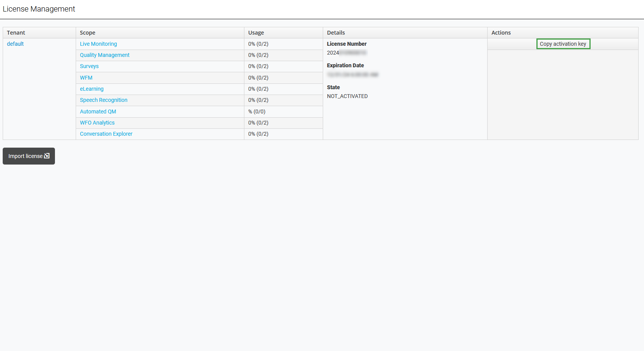This screenshot has width=644, height=351.
Task: Open the Quality Management scope link
Action: point(105,55)
